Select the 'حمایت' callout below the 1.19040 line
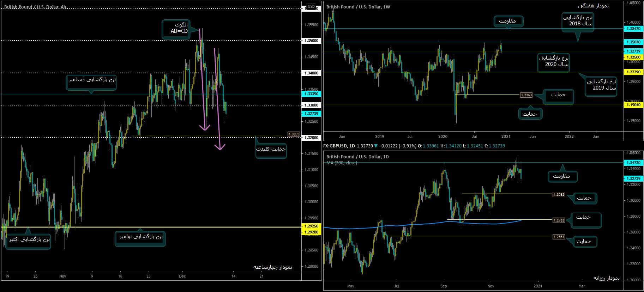The width and height of the screenshot is (644, 292). click(x=530, y=114)
